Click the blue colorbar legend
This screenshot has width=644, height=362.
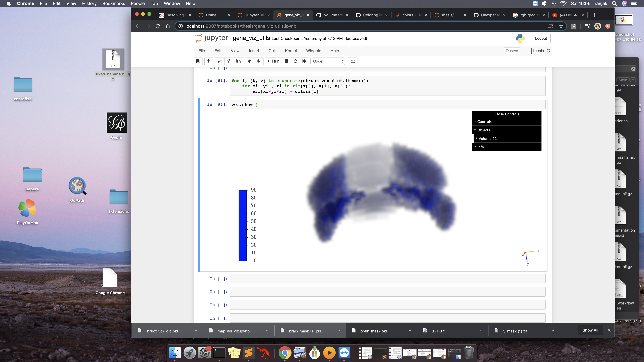click(x=243, y=225)
